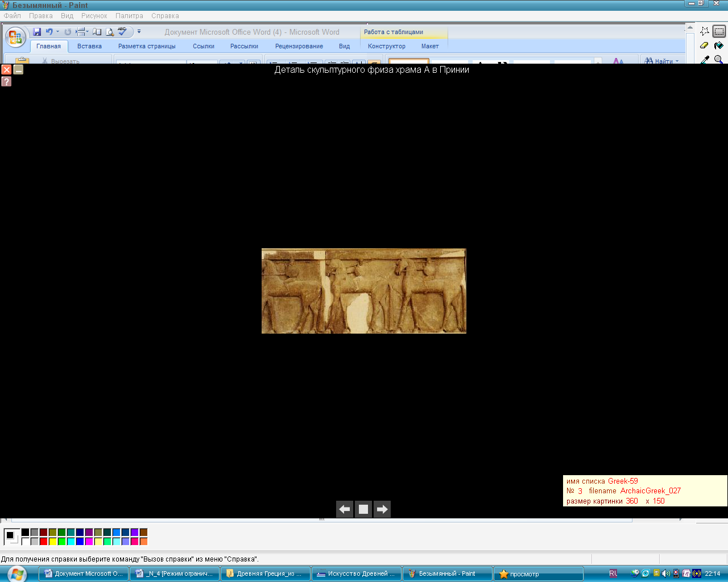Pick the red color swatch in palette
Image resolution: width=728 pixels, height=582 pixels.
click(43, 542)
